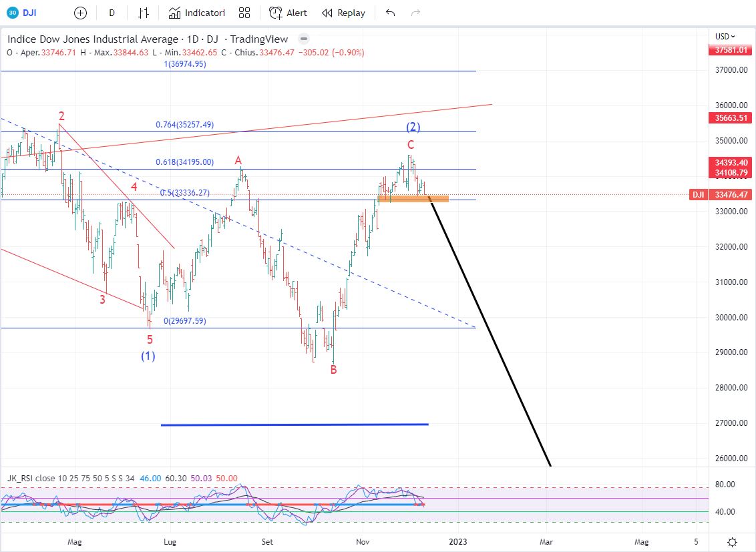Click the red price label 34108.79
This screenshot has width=756, height=552.
coord(731,172)
